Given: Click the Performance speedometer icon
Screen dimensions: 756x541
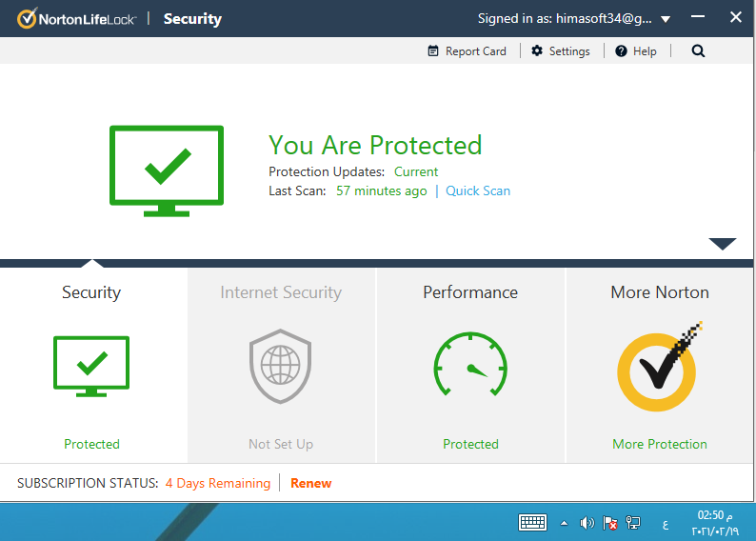Looking at the screenshot, I should 470,364.
